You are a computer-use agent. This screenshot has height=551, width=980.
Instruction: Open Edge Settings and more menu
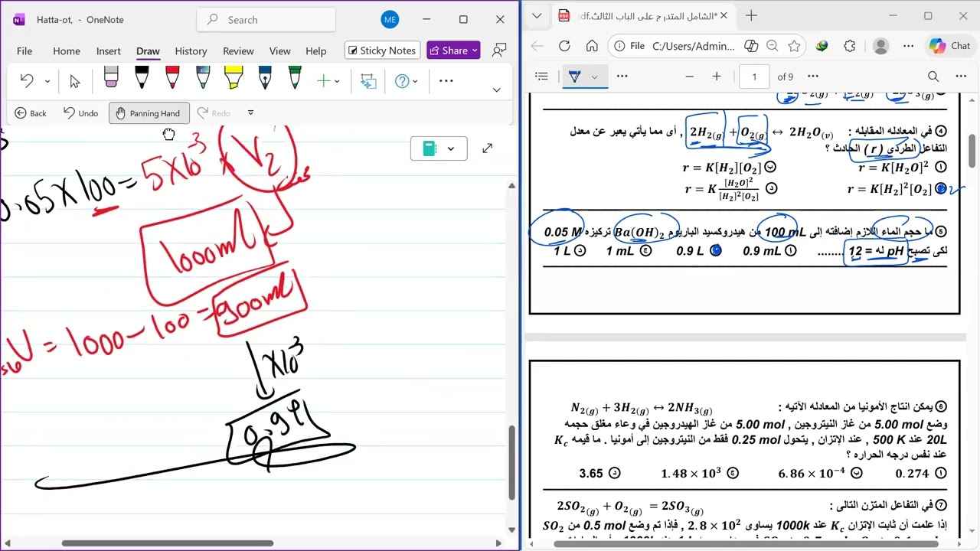[x=909, y=46]
